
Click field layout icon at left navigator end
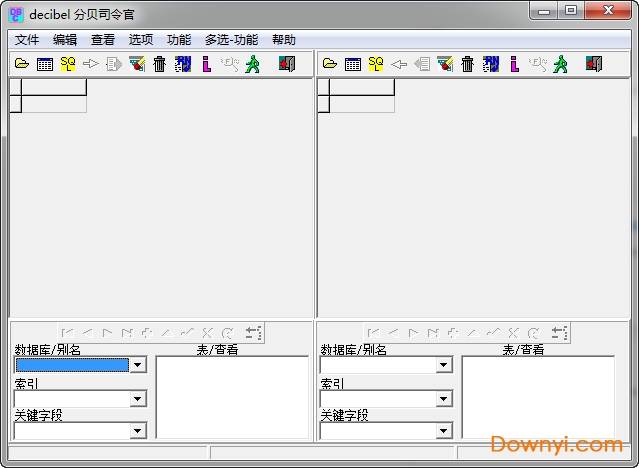pos(253,333)
